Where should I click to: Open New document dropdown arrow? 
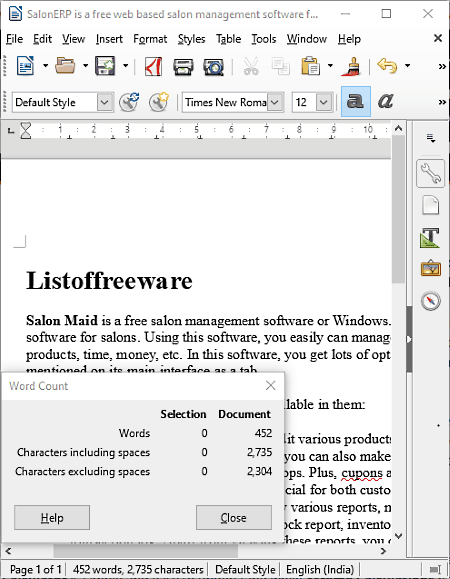pyautogui.click(x=45, y=66)
